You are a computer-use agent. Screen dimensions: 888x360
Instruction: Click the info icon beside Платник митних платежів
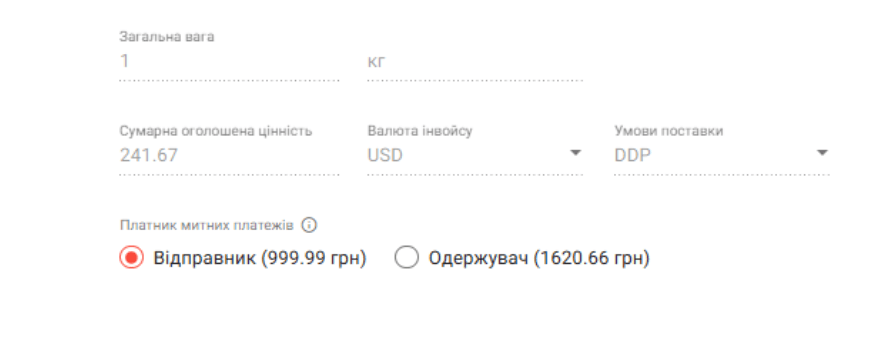coord(309,225)
